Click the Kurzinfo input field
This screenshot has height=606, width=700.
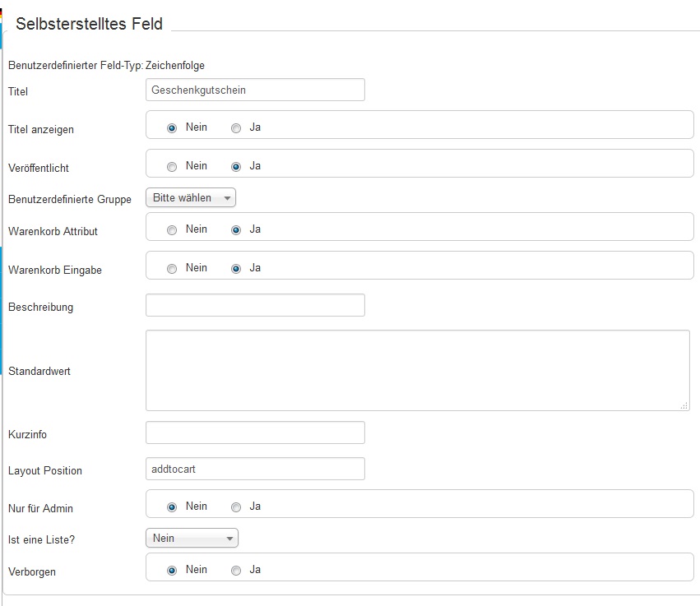[255, 433]
